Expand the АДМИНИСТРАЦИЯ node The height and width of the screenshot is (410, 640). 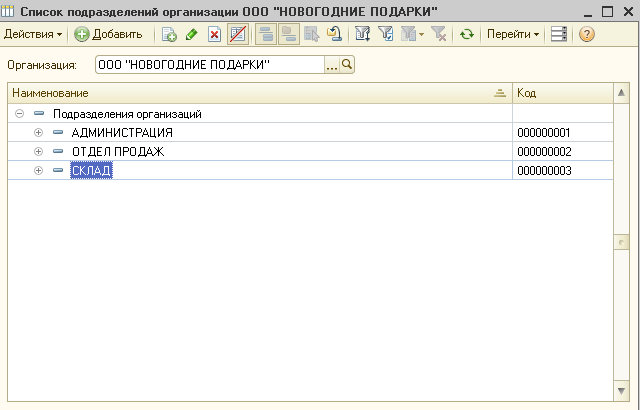[x=38, y=132]
